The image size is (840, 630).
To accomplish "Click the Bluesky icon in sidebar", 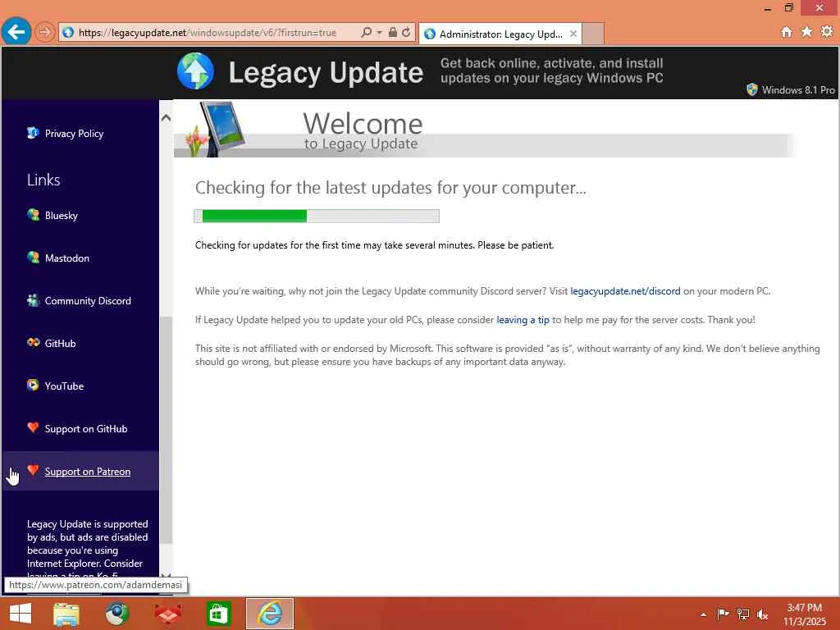I will pos(33,214).
